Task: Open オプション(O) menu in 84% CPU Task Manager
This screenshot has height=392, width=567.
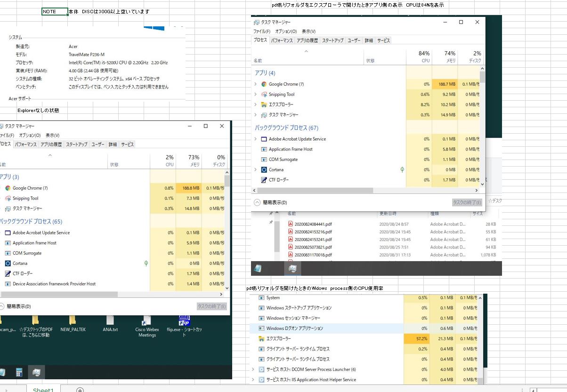Action: pyautogui.click(x=286, y=32)
